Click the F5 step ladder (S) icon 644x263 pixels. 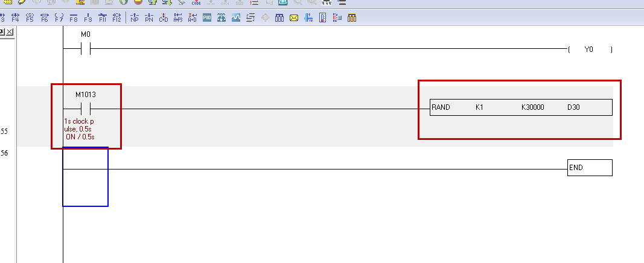30,17
